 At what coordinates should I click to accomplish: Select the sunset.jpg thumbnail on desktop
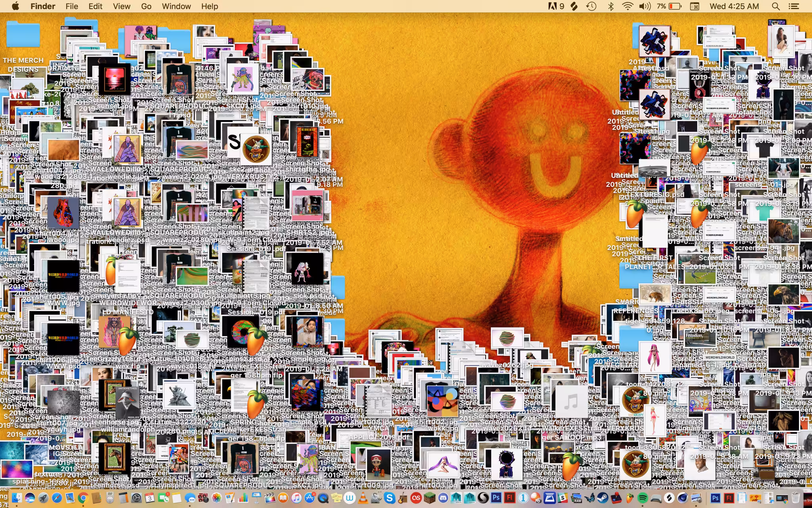point(114,79)
